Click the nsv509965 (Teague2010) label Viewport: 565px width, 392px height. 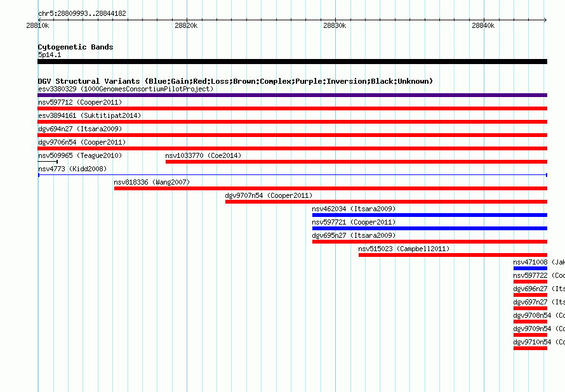80,155
